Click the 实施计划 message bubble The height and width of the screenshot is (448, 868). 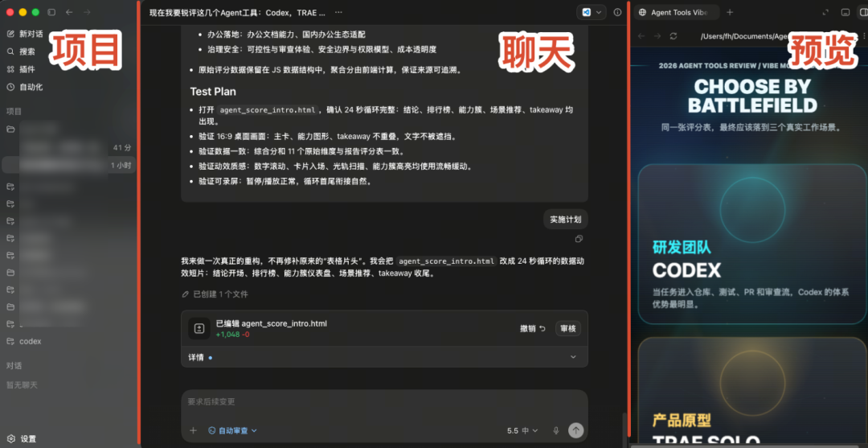565,220
